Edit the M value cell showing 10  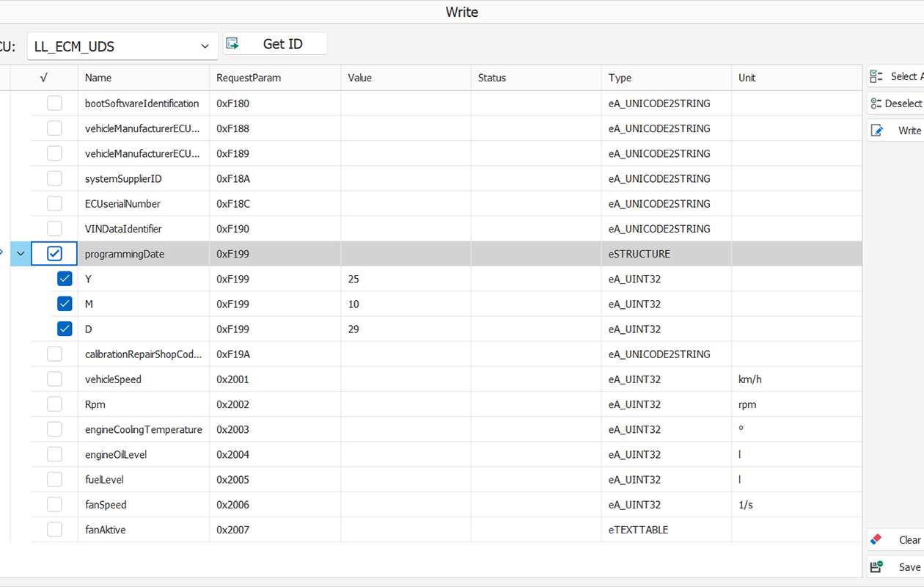coord(406,304)
